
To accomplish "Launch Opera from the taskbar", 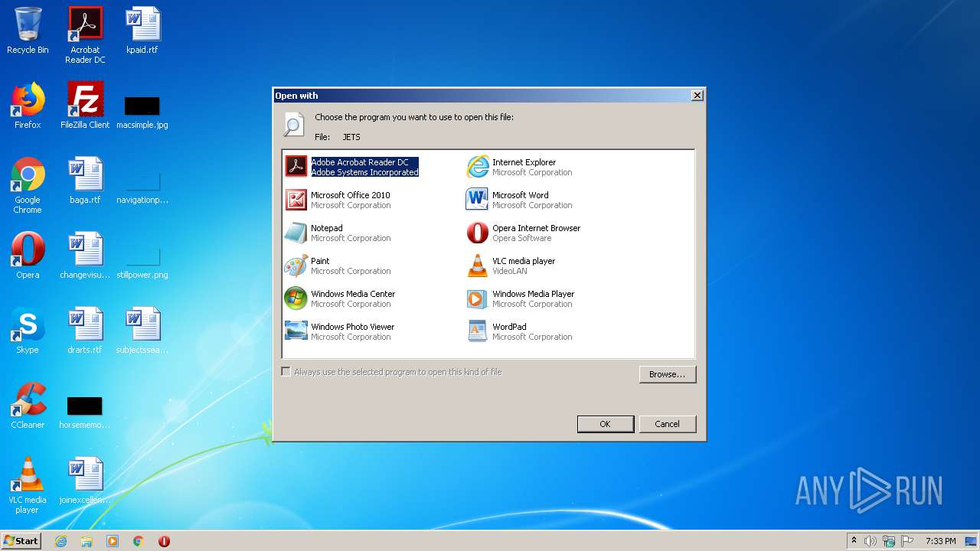I will pyautogui.click(x=164, y=541).
